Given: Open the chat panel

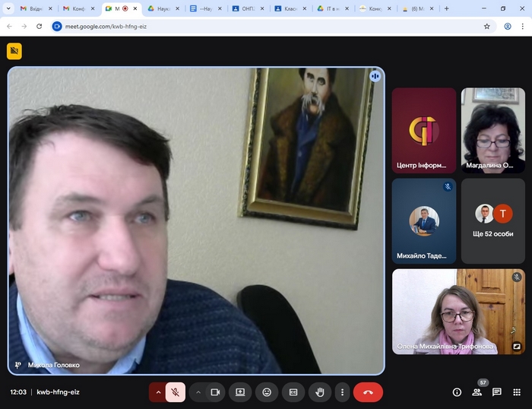Looking at the screenshot, I should (496, 392).
